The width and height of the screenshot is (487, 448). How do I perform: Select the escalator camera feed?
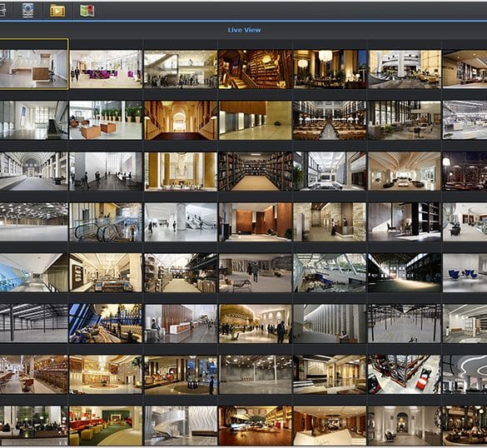point(106,222)
